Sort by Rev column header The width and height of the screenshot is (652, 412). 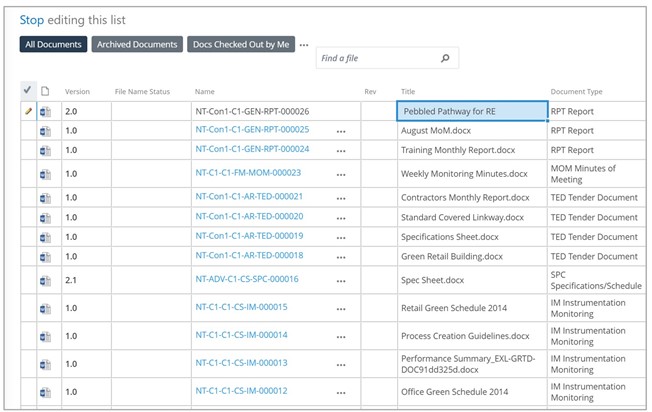(x=370, y=91)
